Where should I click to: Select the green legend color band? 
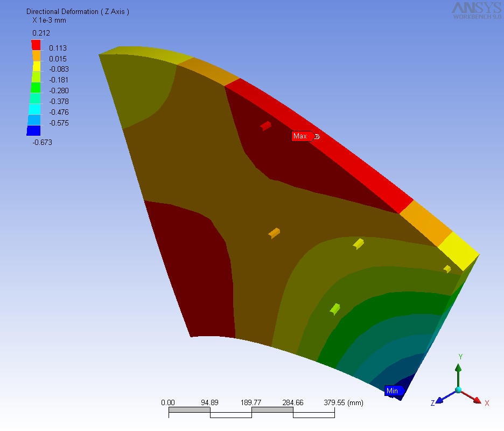point(36,87)
